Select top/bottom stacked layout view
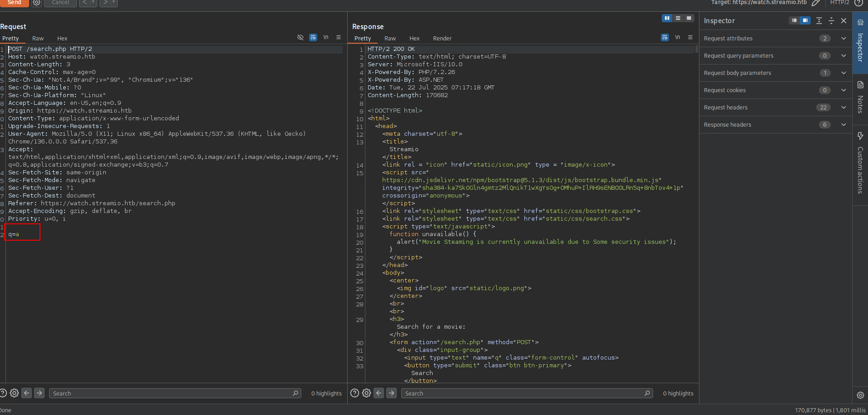868x415 pixels. coord(678,18)
